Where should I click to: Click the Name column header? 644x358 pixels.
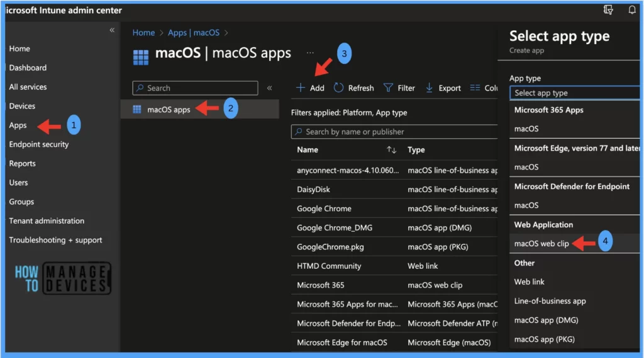pos(307,149)
